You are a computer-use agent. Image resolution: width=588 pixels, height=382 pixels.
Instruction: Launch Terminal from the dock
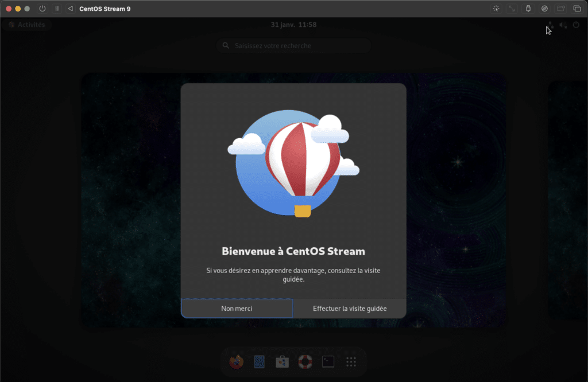328,362
